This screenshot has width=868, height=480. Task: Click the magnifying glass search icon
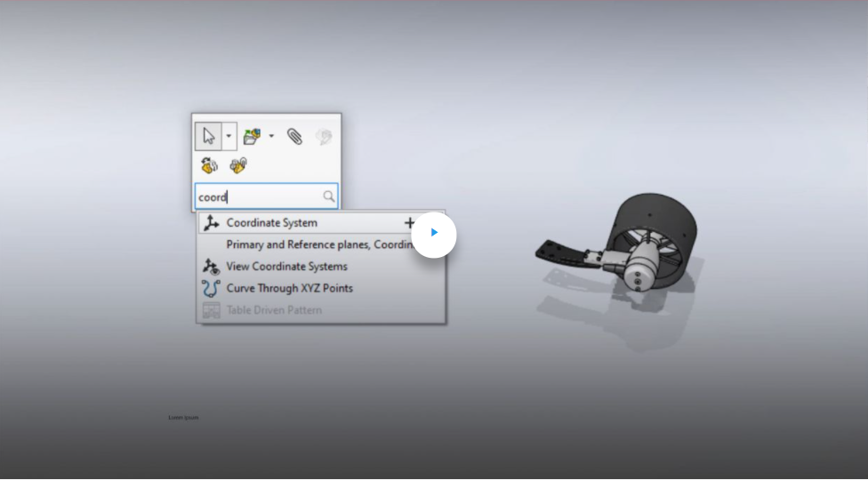pos(328,196)
